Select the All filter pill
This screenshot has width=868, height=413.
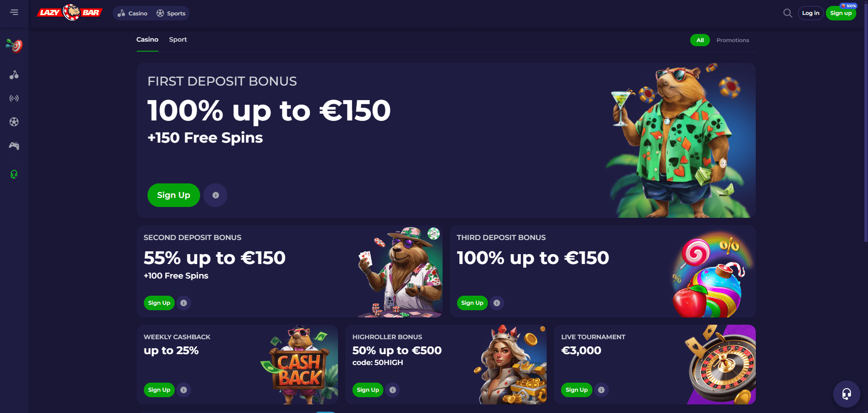(700, 40)
